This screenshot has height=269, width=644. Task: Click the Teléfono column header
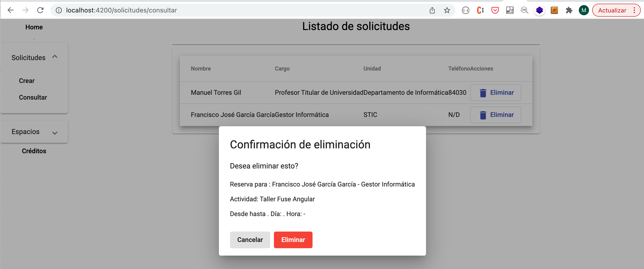pos(459,68)
